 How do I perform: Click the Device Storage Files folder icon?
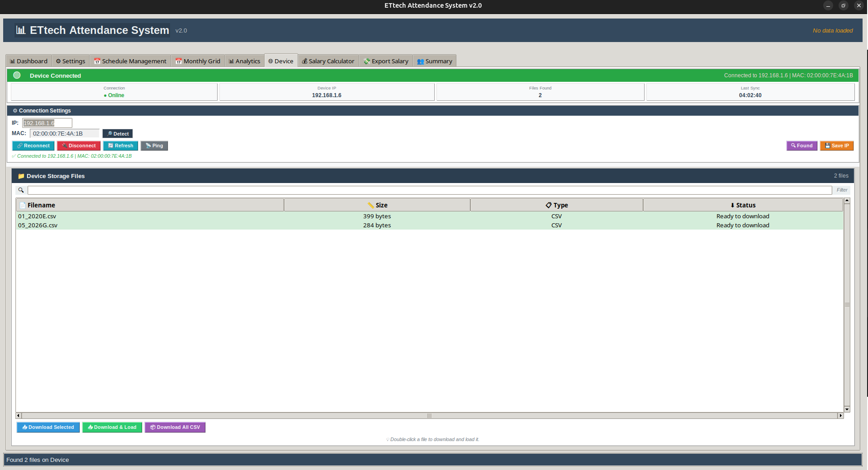click(x=21, y=176)
